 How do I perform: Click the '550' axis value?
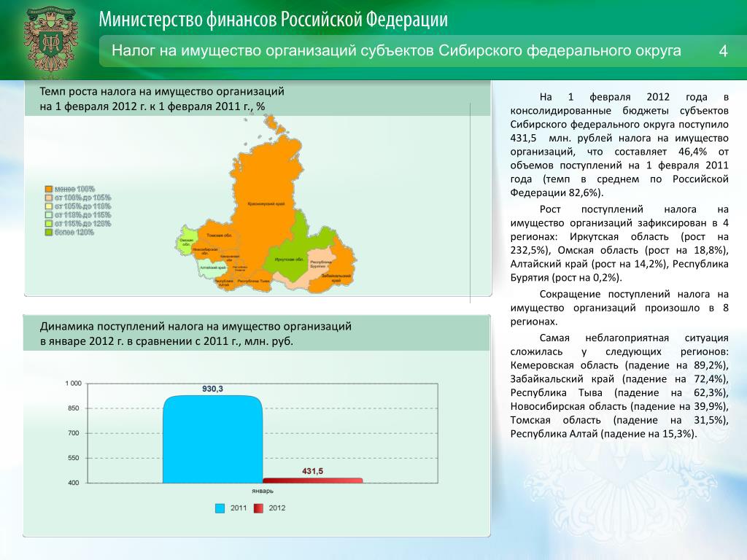[74, 458]
